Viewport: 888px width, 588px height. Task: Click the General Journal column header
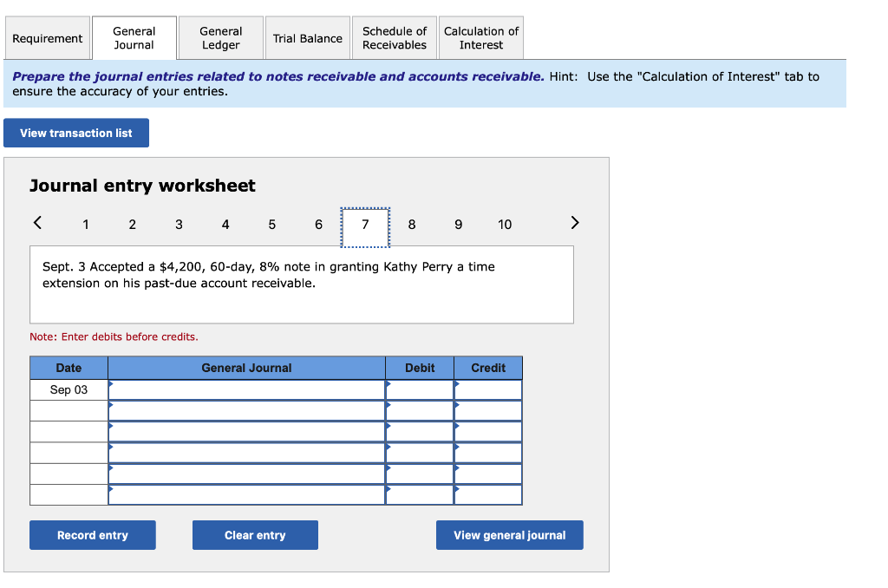click(247, 368)
